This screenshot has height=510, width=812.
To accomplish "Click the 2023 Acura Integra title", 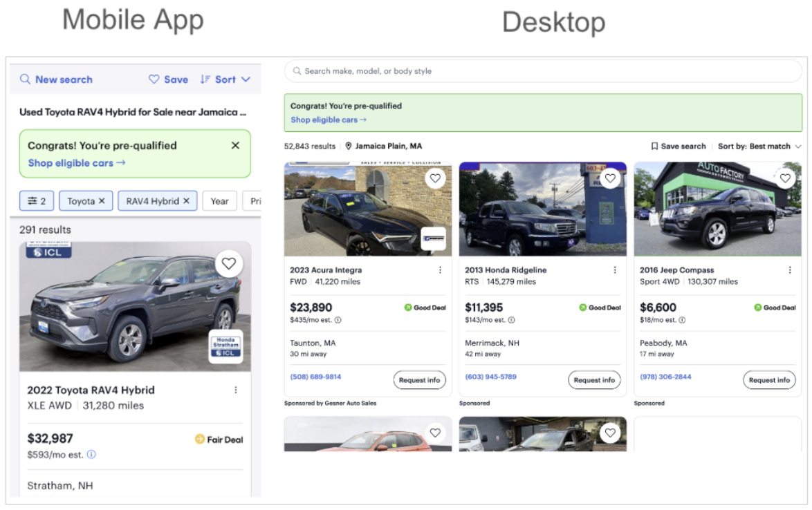I will [326, 270].
